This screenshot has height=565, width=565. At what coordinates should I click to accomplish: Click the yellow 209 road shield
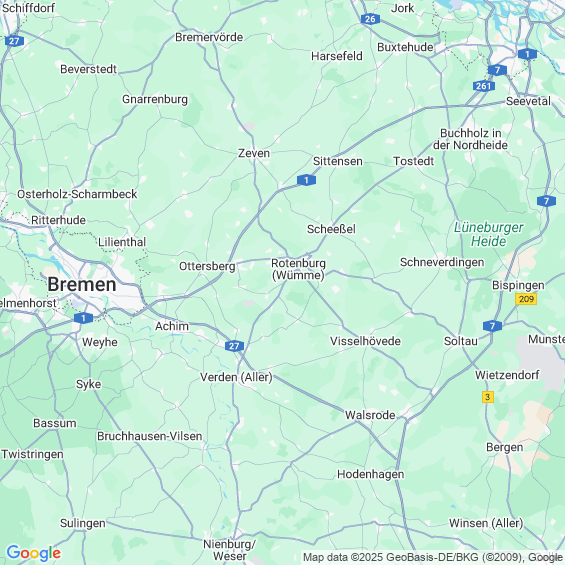click(526, 299)
